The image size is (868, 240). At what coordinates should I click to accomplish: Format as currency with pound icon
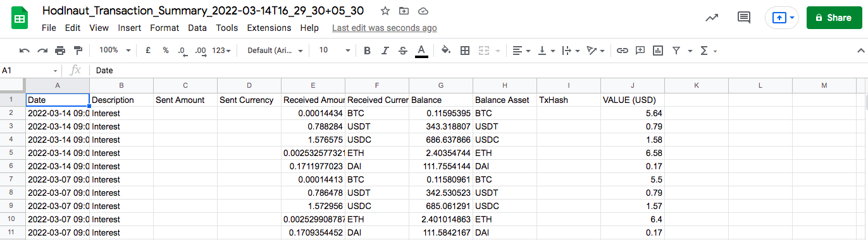click(147, 51)
